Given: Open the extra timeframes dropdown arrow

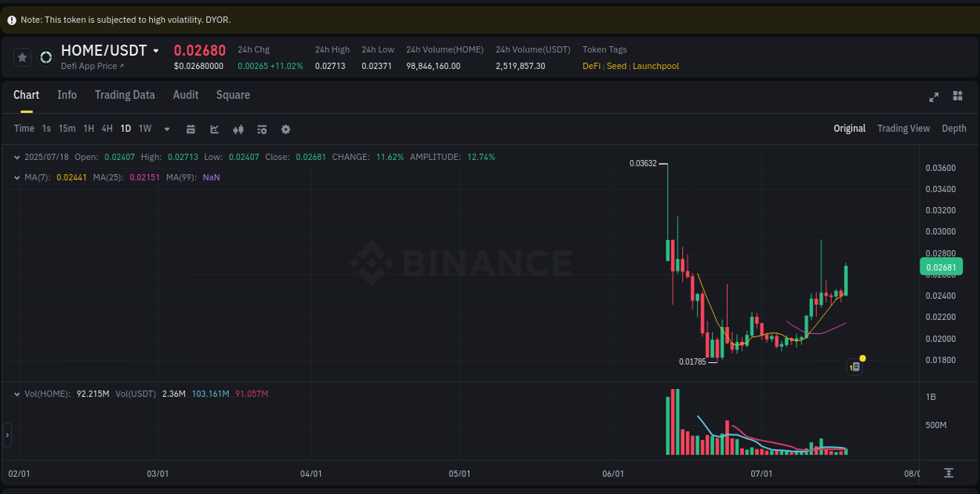Looking at the screenshot, I should tap(166, 129).
